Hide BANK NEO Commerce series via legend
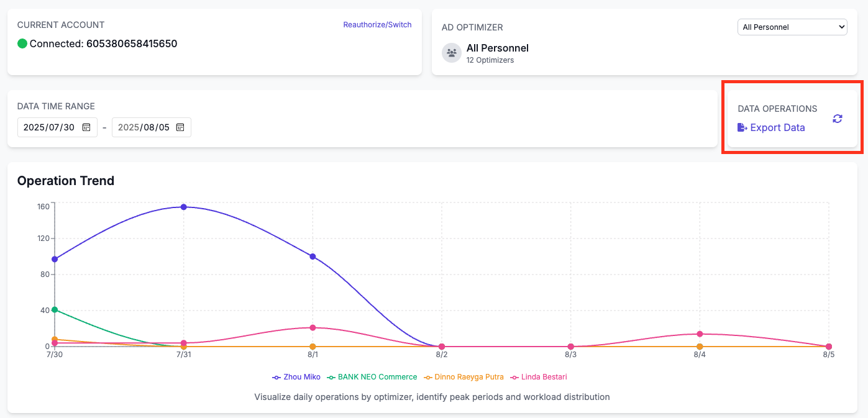868x418 pixels. pyautogui.click(x=372, y=377)
